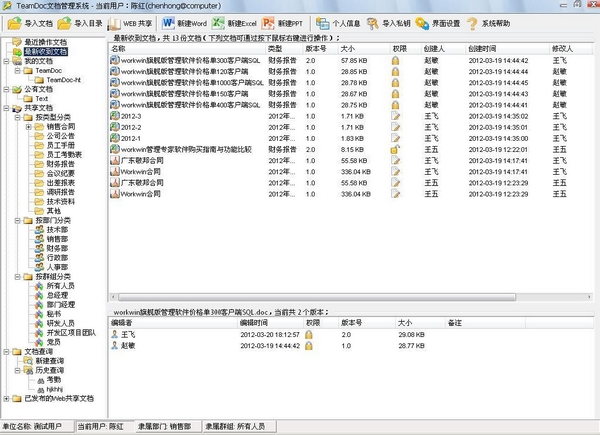Click the 导入文档 import document icon

click(x=14, y=23)
